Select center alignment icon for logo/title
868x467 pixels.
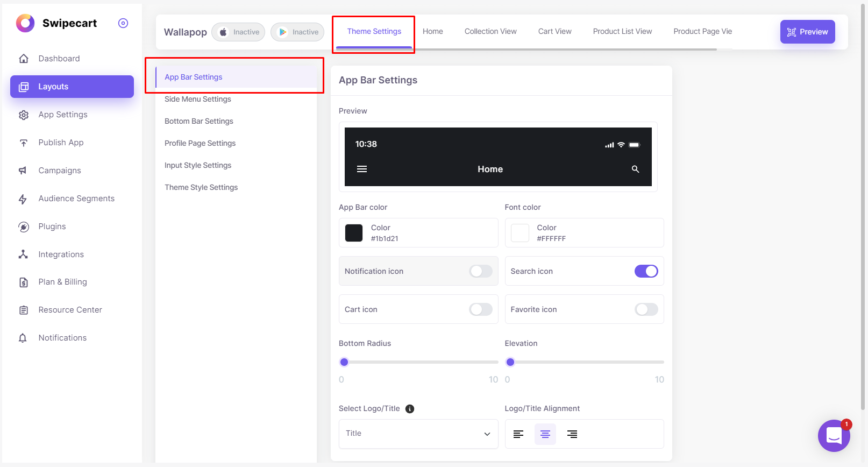[545, 434]
